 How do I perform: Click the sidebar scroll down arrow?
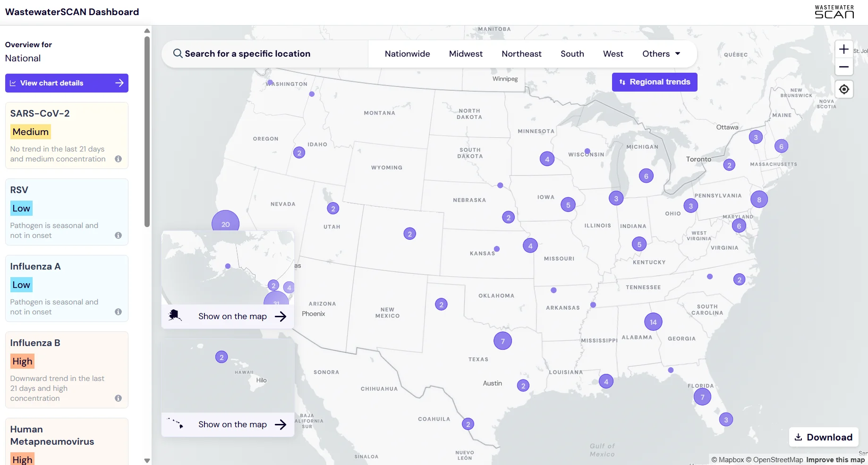click(x=147, y=461)
